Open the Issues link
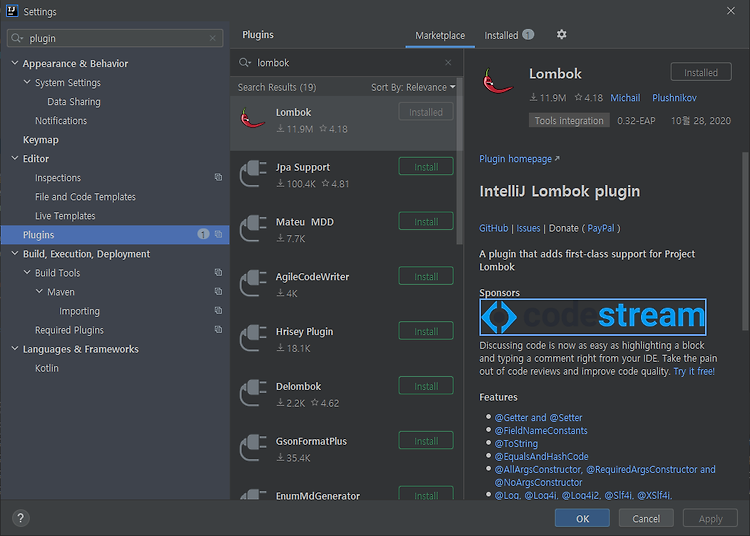This screenshot has width=750, height=536. click(528, 228)
